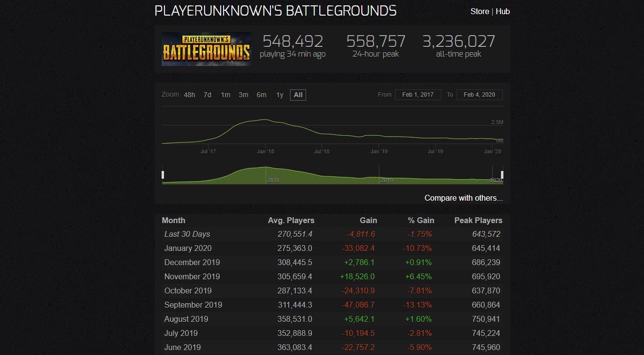
Task: Click the From date field
Action: pyautogui.click(x=418, y=95)
